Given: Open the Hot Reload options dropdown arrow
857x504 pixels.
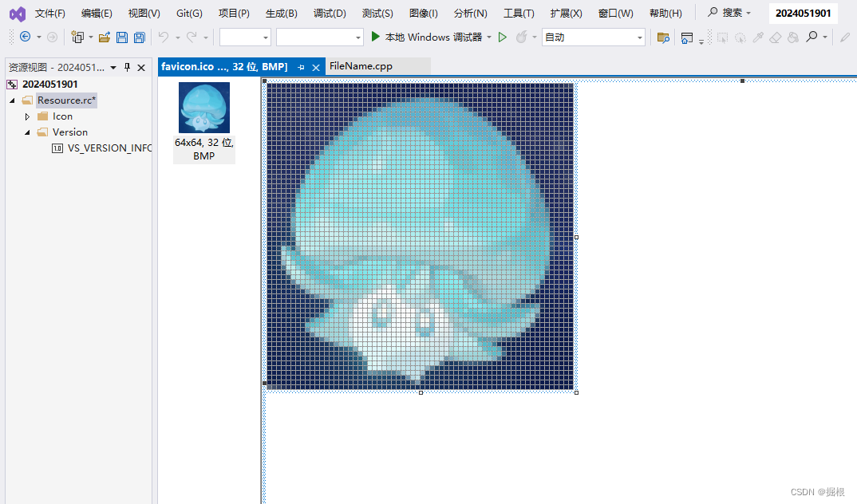Looking at the screenshot, I should [x=535, y=37].
